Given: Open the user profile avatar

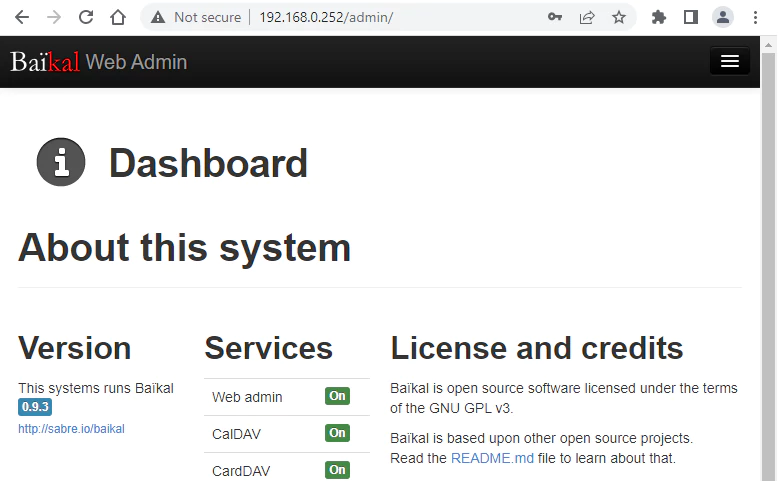Looking at the screenshot, I should [x=722, y=17].
